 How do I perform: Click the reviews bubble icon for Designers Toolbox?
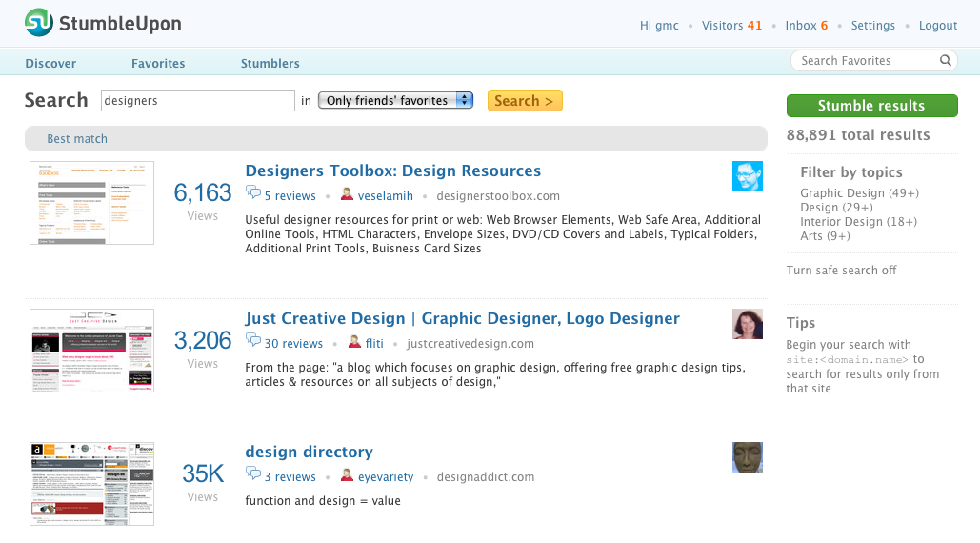pos(253,194)
